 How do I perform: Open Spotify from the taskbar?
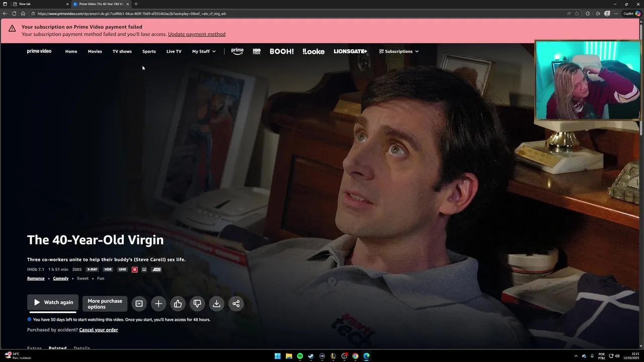(x=300, y=356)
